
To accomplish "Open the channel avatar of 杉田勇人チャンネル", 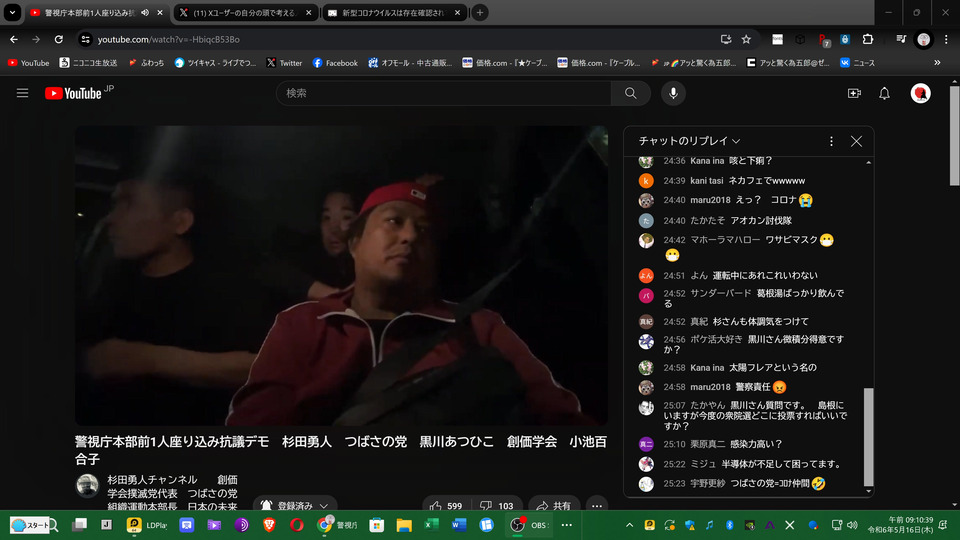I will click(x=88, y=486).
